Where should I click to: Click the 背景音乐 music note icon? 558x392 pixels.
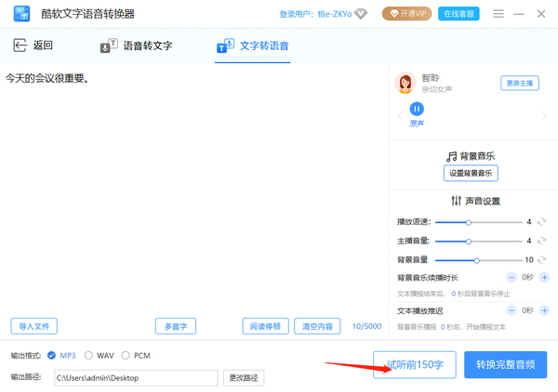pos(451,156)
